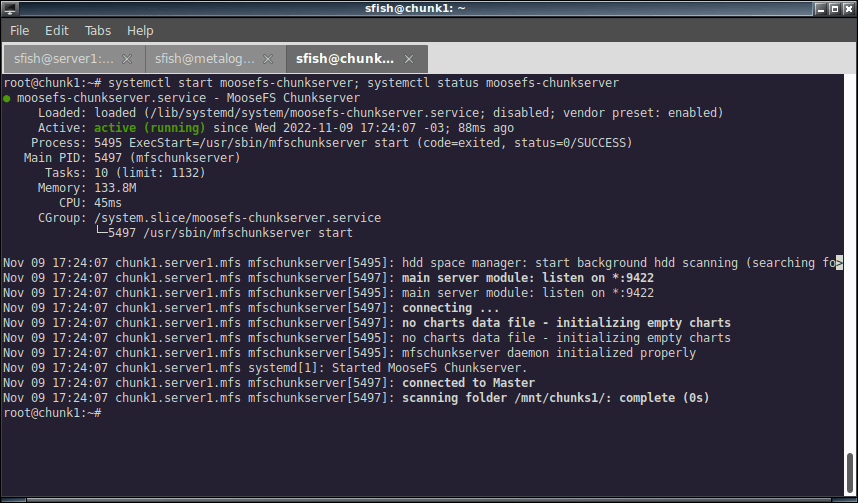The height and width of the screenshot is (503, 858).
Task: Open the Tabs menu
Action: [x=97, y=31]
